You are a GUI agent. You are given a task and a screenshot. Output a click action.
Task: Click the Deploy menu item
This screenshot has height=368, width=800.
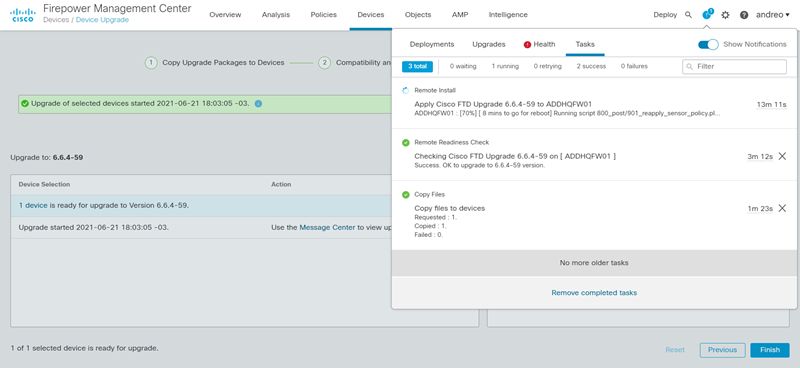point(665,15)
